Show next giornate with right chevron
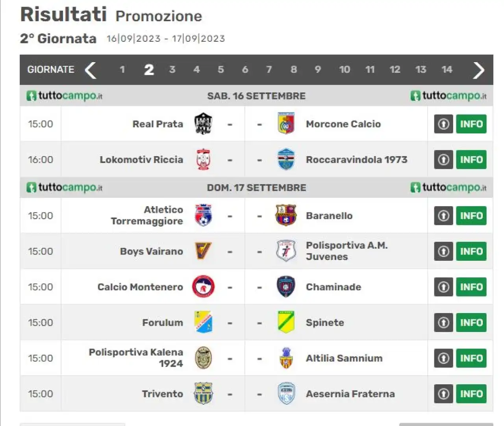504x426 pixels. click(478, 70)
